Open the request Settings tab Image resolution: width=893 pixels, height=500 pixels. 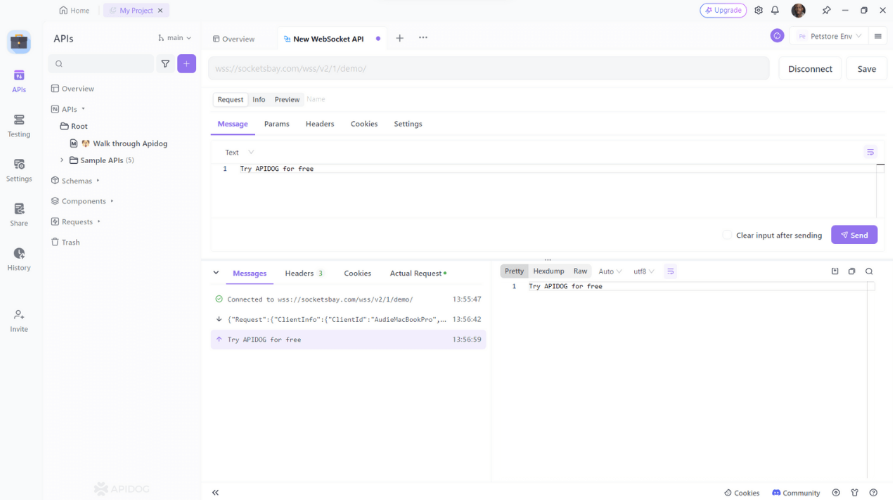pyautogui.click(x=408, y=124)
